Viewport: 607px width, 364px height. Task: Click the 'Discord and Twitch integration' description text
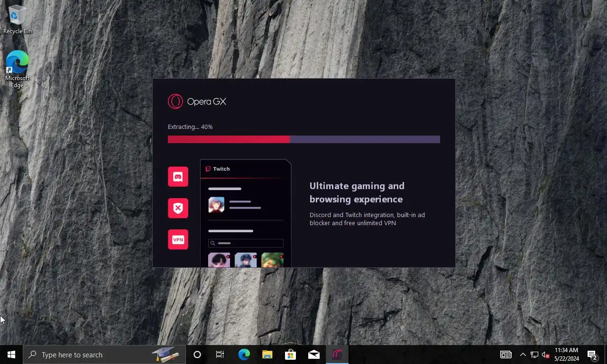(x=367, y=219)
